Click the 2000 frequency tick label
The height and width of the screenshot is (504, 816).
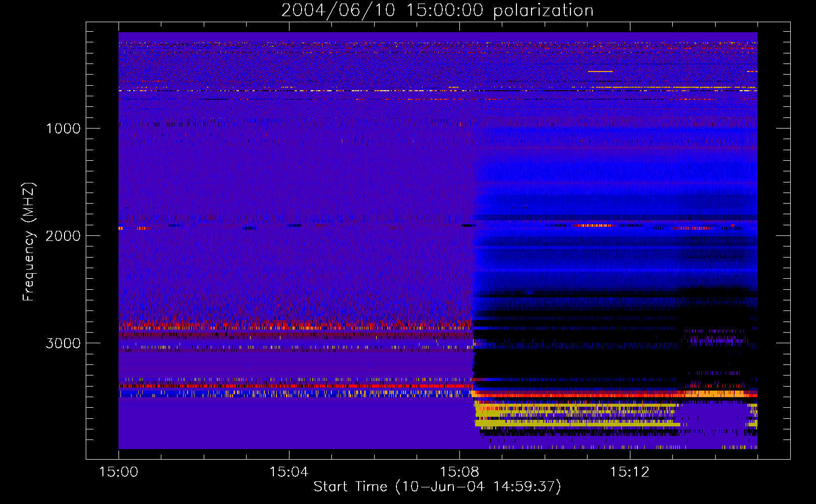63,236
